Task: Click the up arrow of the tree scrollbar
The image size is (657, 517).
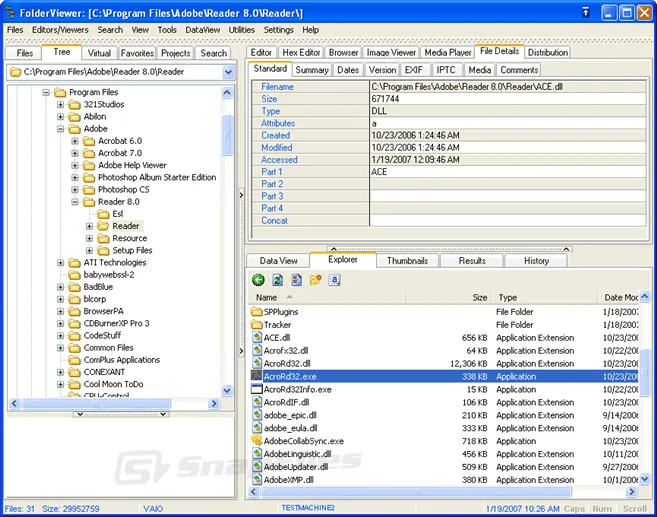Action: (x=227, y=92)
